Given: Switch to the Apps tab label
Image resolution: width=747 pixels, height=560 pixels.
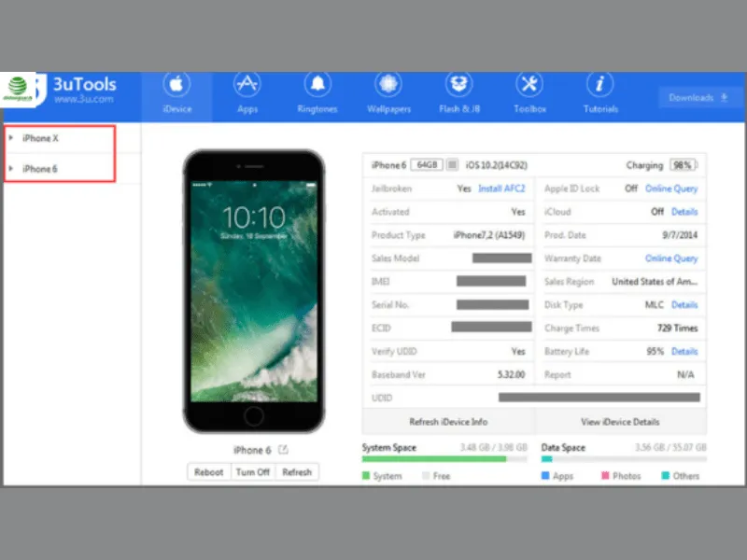Looking at the screenshot, I should point(247,109).
